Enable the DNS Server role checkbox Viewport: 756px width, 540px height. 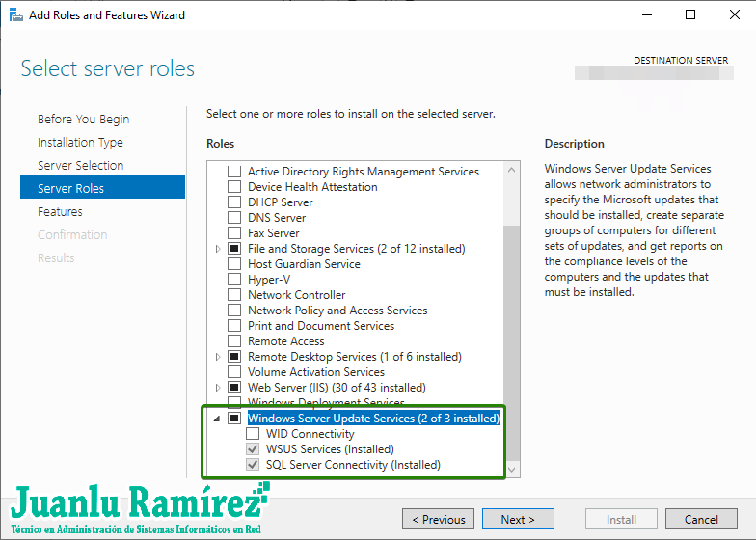coord(233,218)
